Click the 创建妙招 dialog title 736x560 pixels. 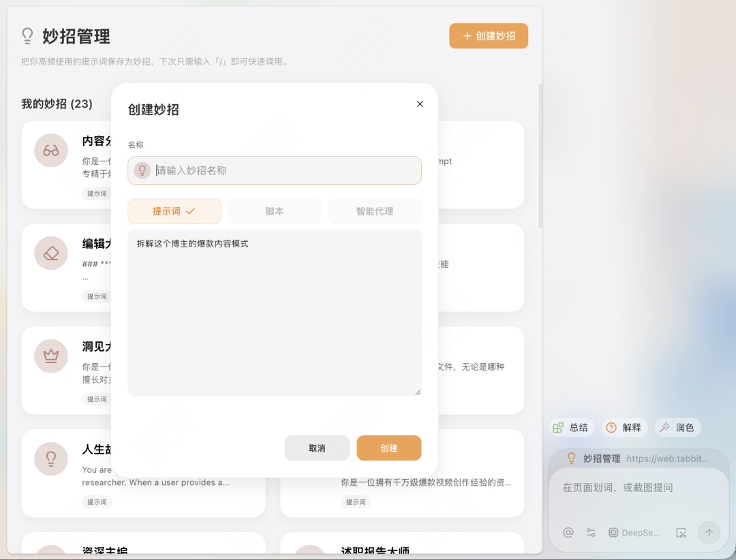click(153, 110)
